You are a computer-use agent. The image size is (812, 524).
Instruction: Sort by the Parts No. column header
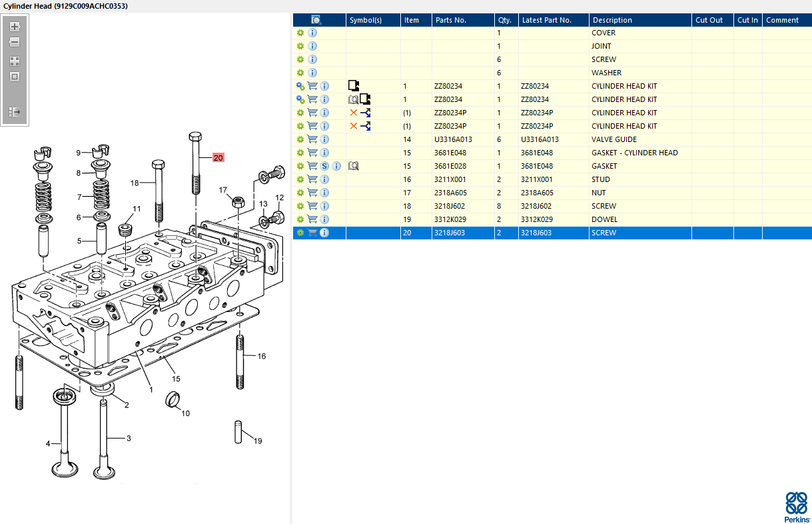(463, 20)
